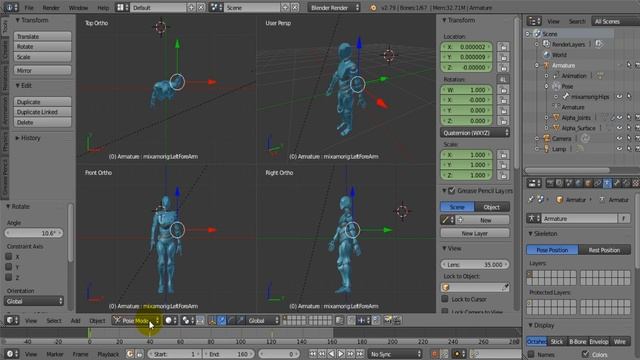Click the Angle 10.6° slider field
Screen dimensions: 640x360
click(34, 233)
